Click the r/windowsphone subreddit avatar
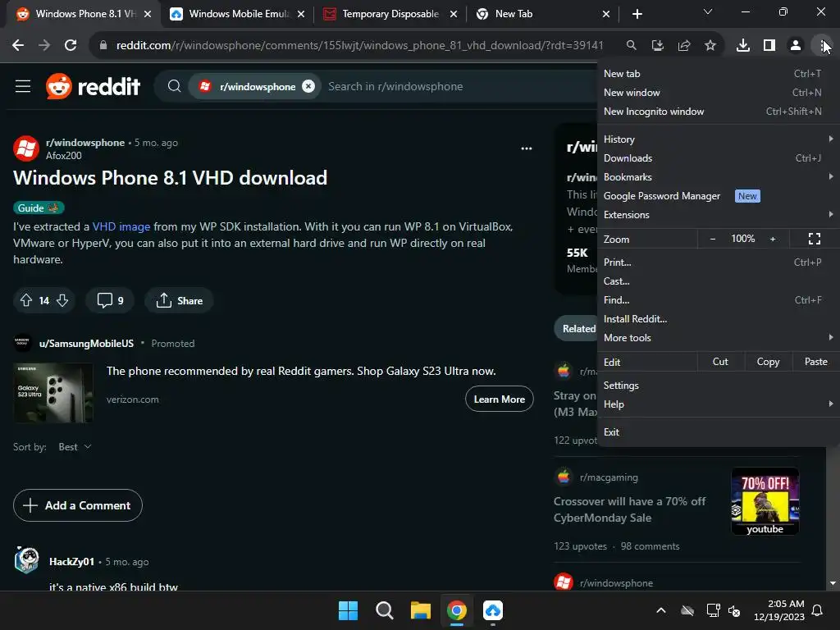Image resolution: width=840 pixels, height=630 pixels. tap(25, 148)
